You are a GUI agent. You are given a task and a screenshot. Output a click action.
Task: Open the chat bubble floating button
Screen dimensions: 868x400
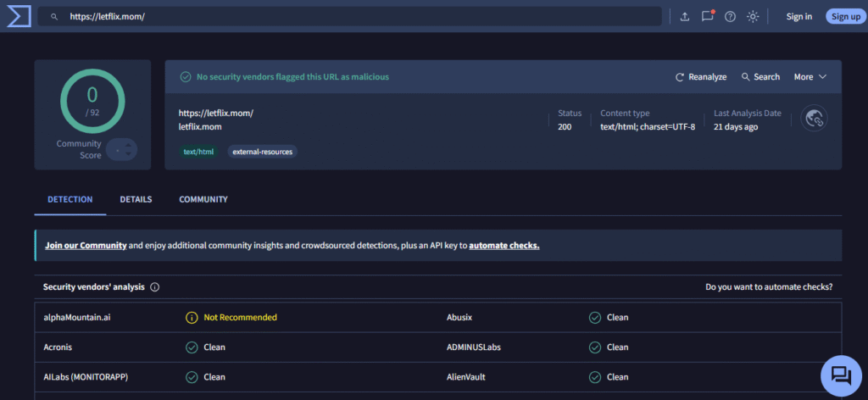841,375
